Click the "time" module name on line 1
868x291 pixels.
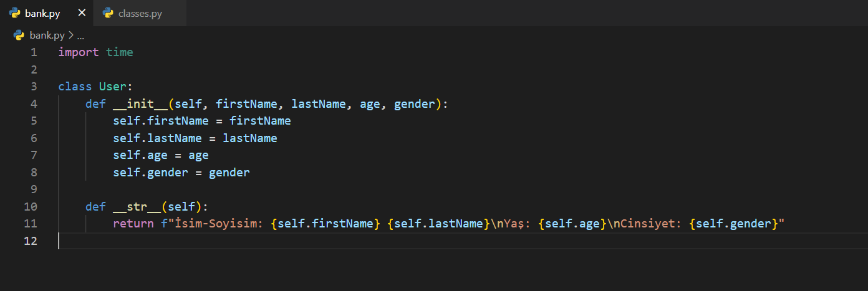click(119, 52)
